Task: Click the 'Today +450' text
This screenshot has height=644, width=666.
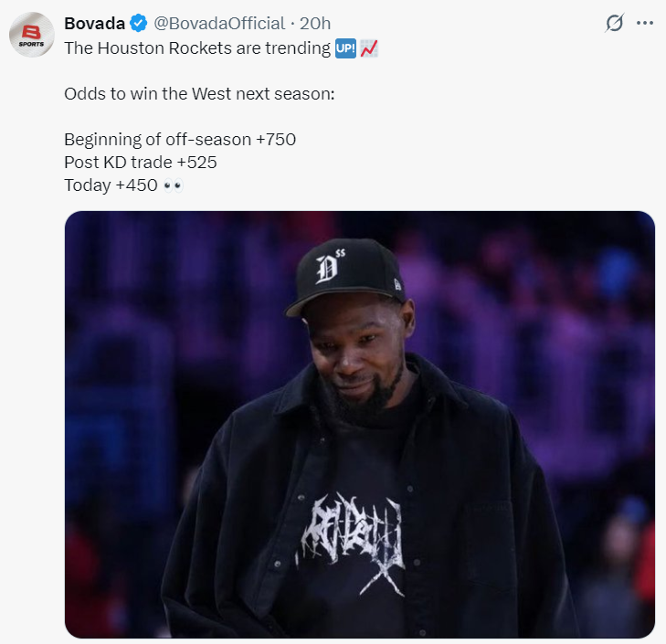Action: click(x=111, y=185)
